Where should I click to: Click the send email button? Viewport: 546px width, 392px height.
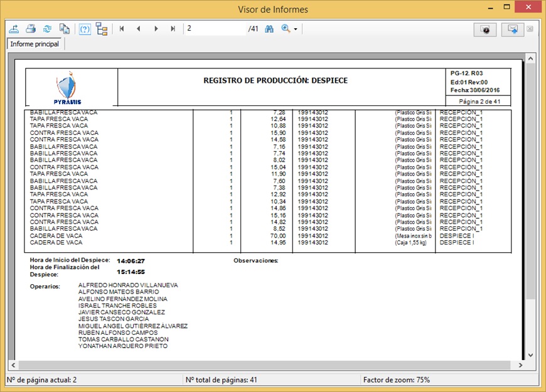[x=513, y=29]
